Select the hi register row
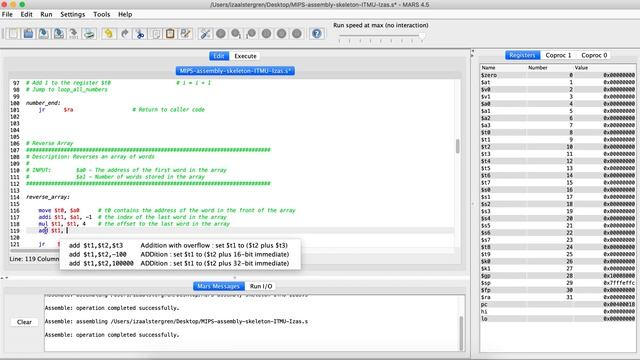Image resolution: width=640 pixels, height=360 pixels. pos(558,311)
